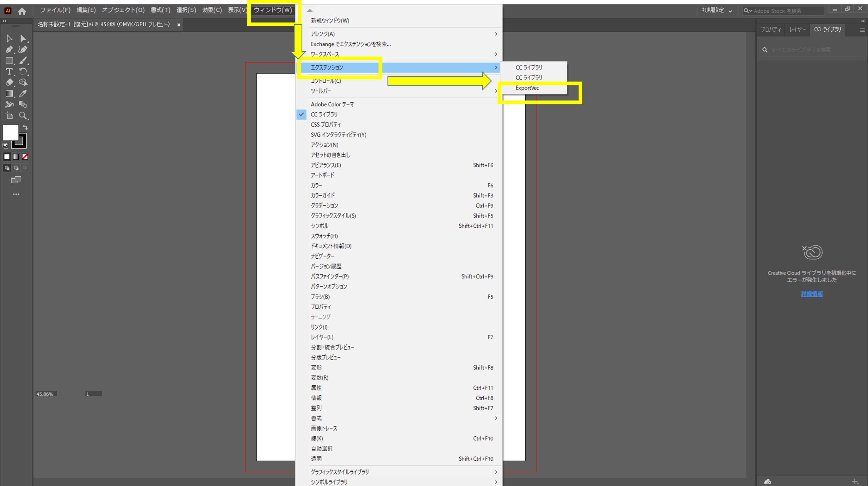Open the 初期設定 workspace dropdown
The height and width of the screenshot is (486, 868).
pyautogui.click(x=716, y=10)
